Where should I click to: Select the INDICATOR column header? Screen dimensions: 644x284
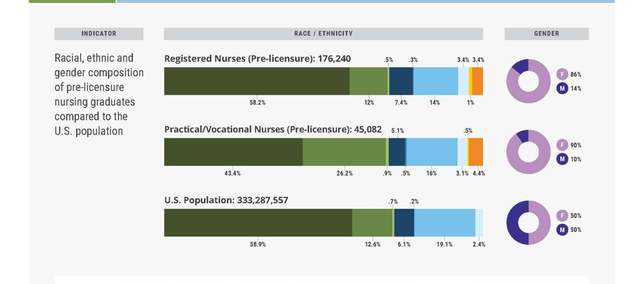click(99, 34)
